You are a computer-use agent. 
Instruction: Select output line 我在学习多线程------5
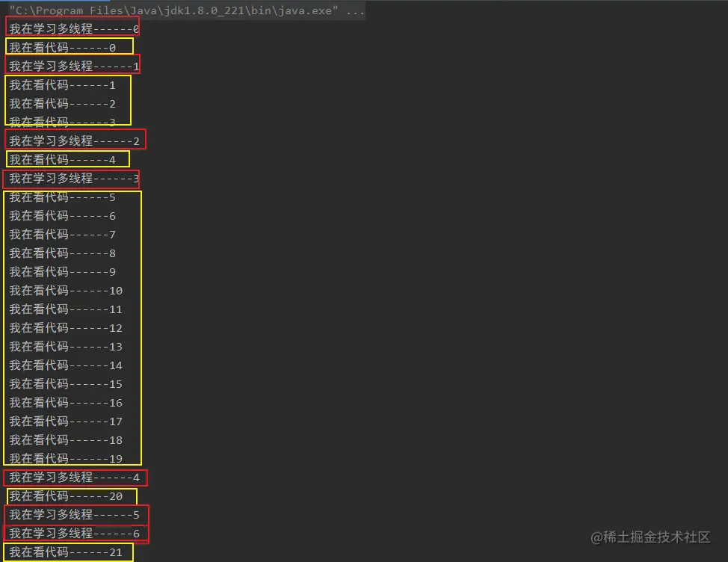74,515
